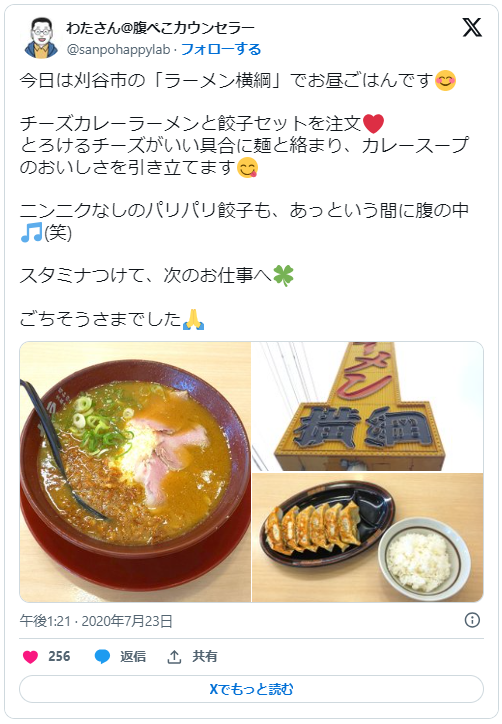Viewport: 502px width, 724px height.
Task: Click the pink heart like icon
Action: point(30,657)
